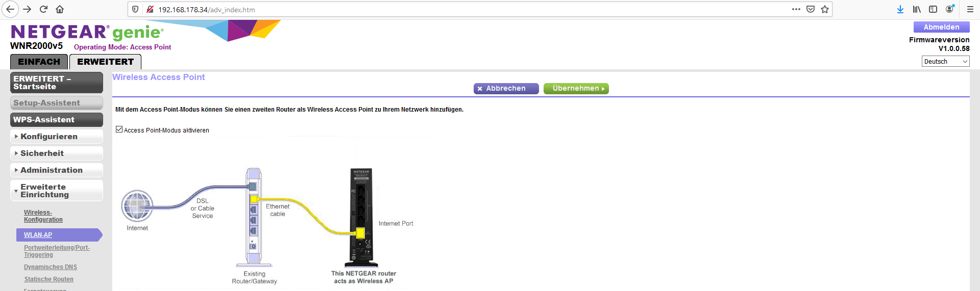Open page actions three-dot menu

coord(796,9)
